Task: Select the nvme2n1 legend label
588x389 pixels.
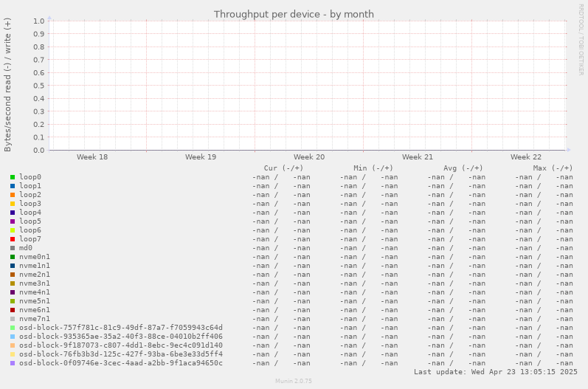Action: coord(35,275)
